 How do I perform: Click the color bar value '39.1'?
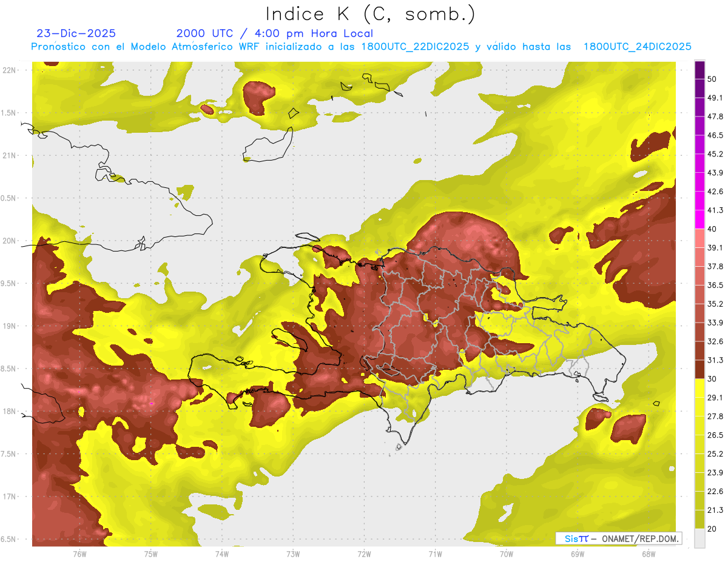point(715,248)
